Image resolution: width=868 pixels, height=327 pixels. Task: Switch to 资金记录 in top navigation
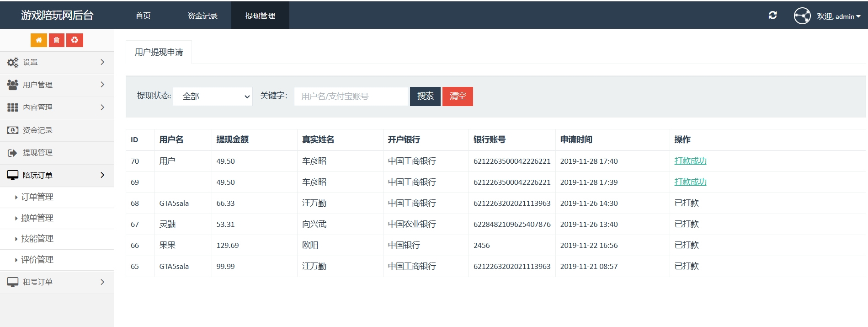[202, 16]
